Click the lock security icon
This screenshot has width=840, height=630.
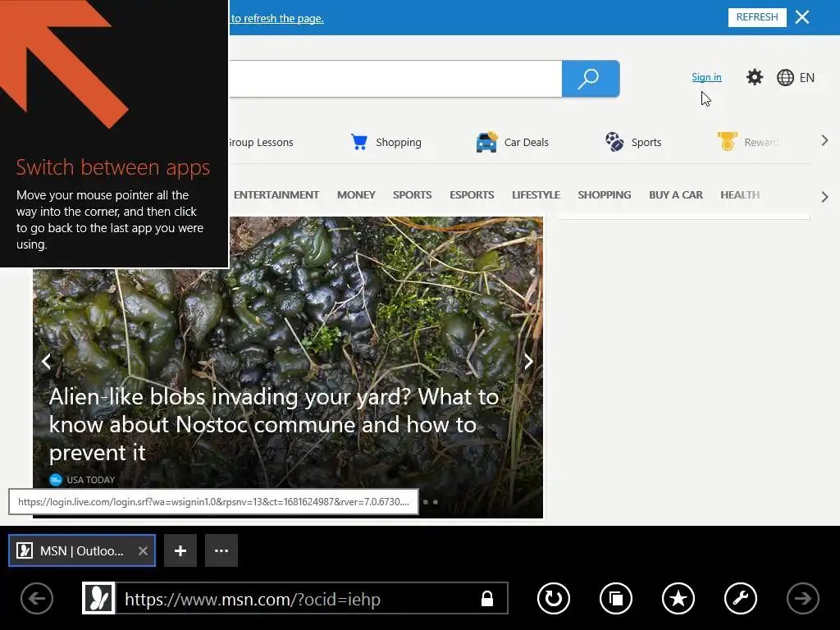click(x=487, y=598)
